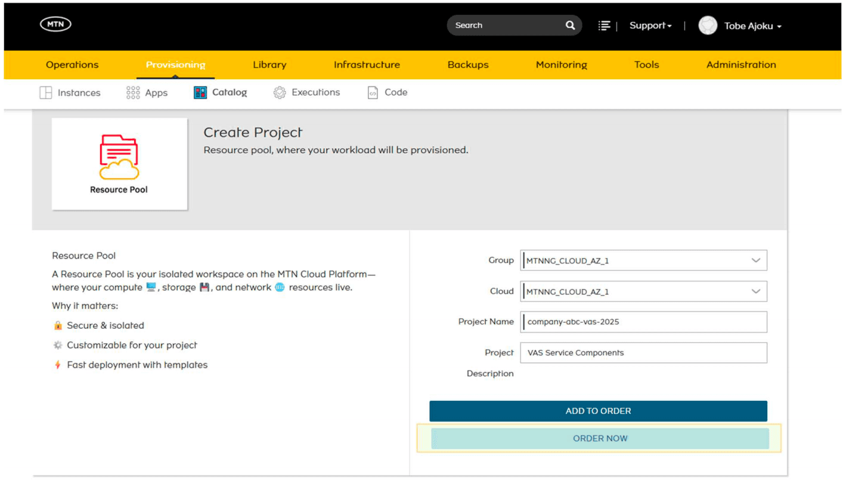Click the Catalog icon
This screenshot has height=504, width=843.
[x=200, y=92]
